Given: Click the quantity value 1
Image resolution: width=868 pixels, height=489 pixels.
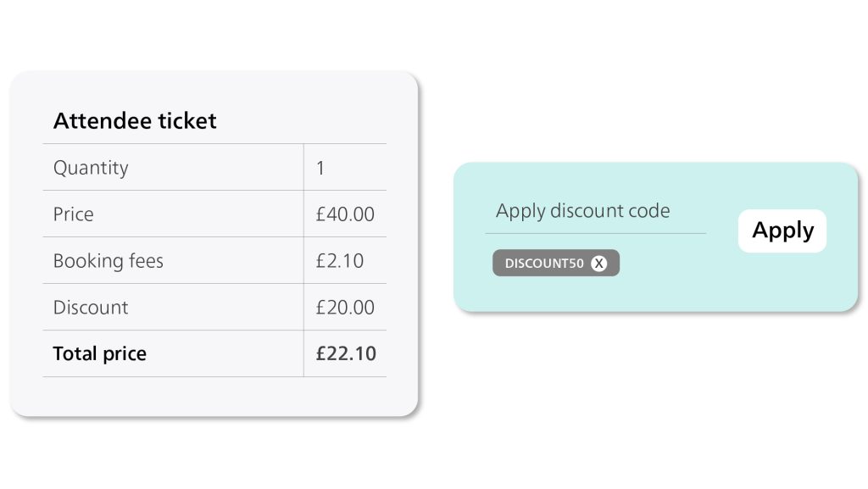Looking at the screenshot, I should pyautogui.click(x=320, y=168).
